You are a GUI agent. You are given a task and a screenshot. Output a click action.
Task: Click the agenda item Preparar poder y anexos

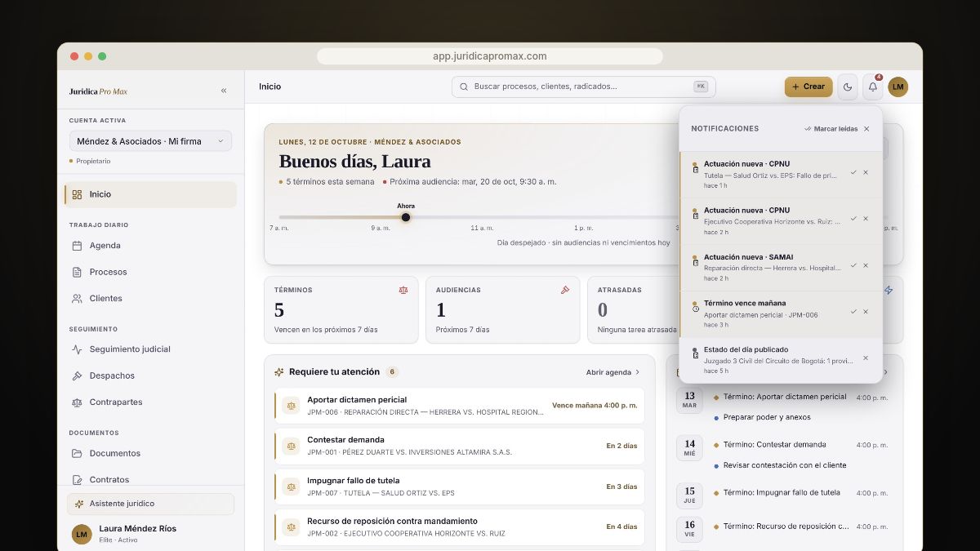point(767,417)
